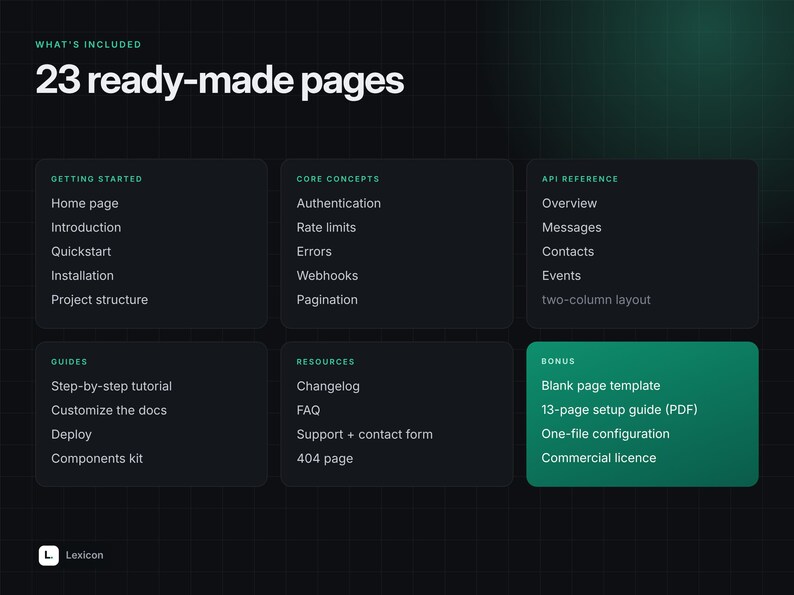
Task: Select "Introduction" under Getting Started
Action: pos(86,227)
